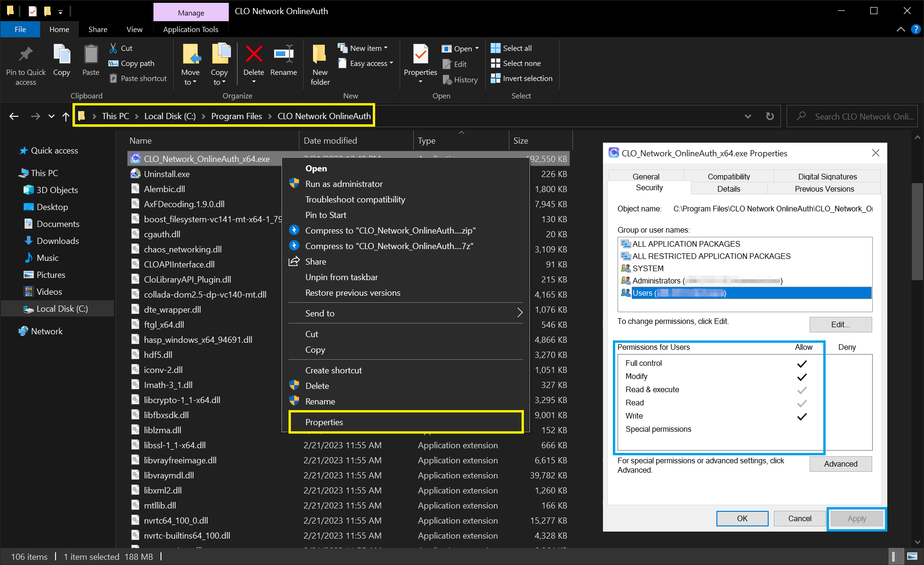Click the Rename ribbon icon
The image size is (924, 565).
click(x=283, y=54)
